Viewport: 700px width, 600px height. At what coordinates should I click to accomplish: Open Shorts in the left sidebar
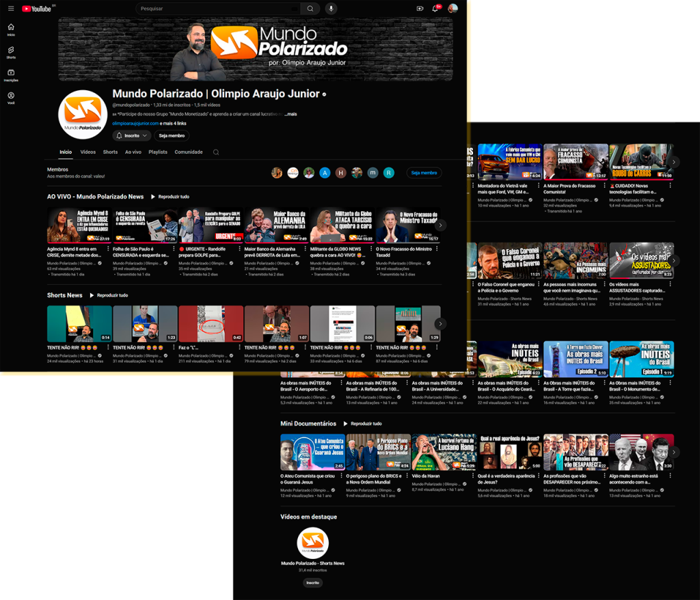pos(11,53)
